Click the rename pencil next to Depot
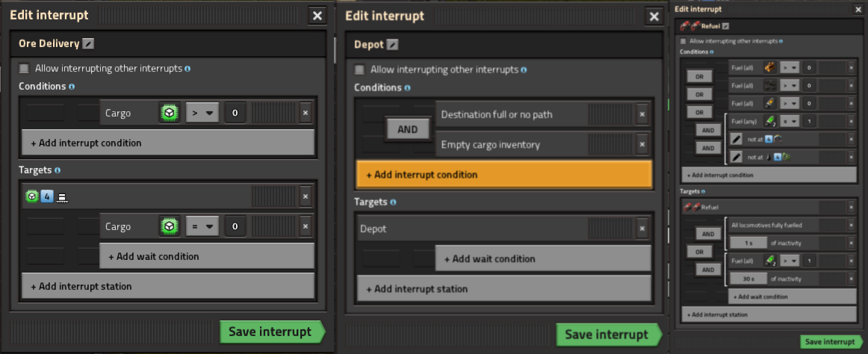Image resolution: width=868 pixels, height=354 pixels. pos(392,45)
